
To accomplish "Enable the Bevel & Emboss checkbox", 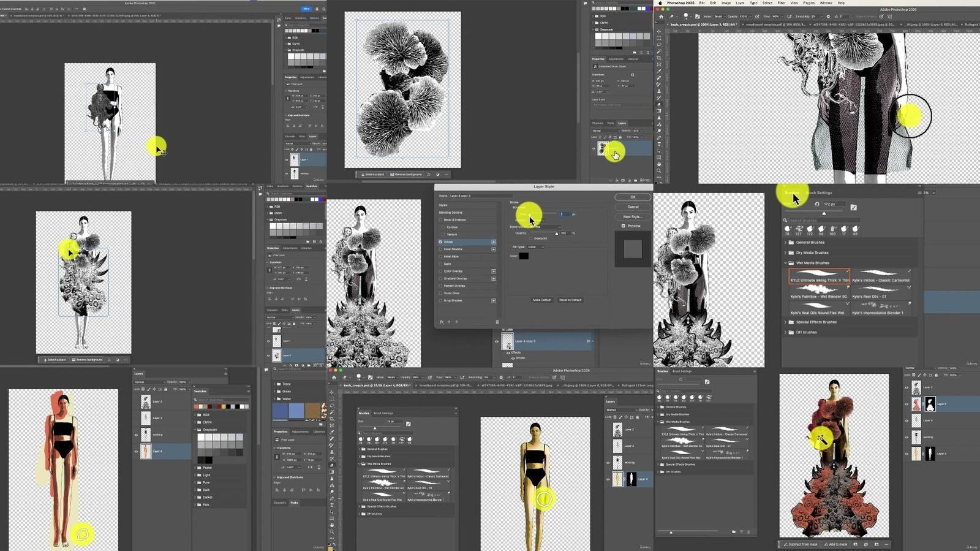I will pyautogui.click(x=440, y=219).
